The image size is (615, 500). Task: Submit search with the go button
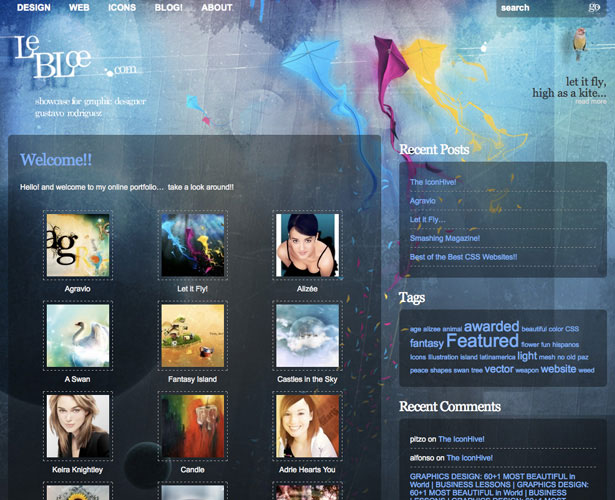pyautogui.click(x=594, y=7)
